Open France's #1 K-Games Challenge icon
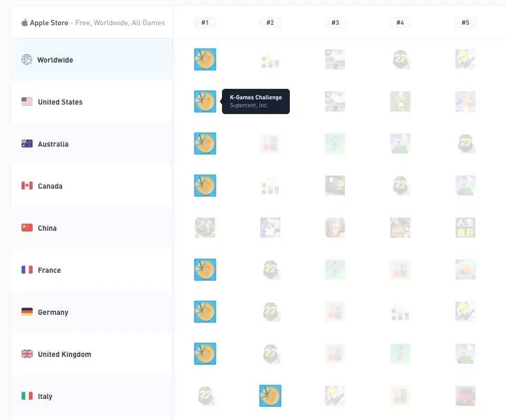The width and height of the screenshot is (506, 420). point(205,270)
